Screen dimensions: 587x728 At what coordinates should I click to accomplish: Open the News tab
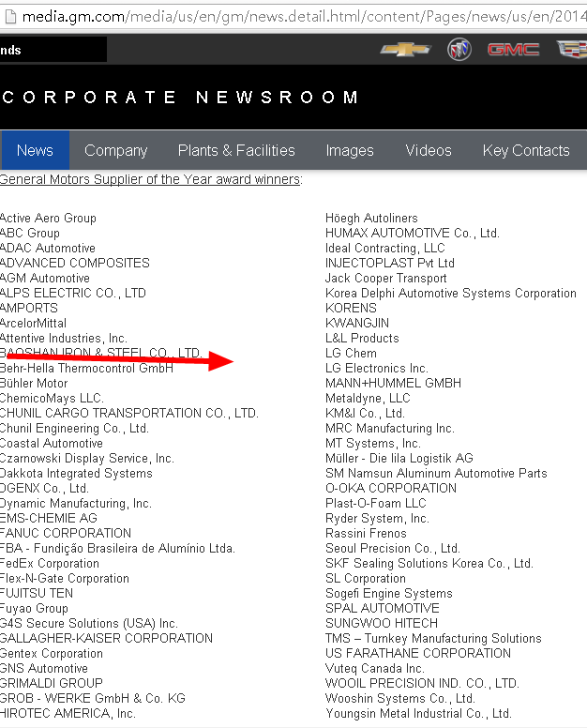coord(35,150)
